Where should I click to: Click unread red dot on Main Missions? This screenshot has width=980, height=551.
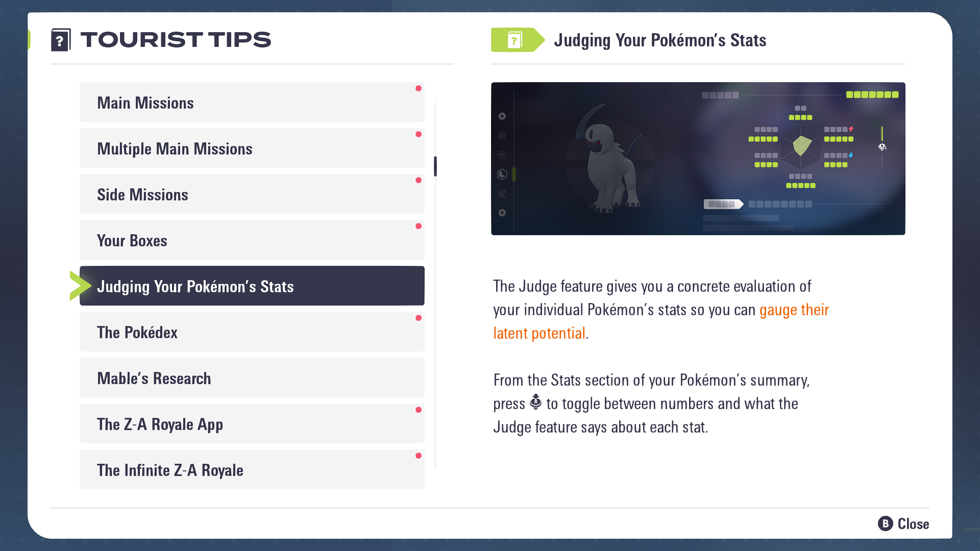coord(419,89)
